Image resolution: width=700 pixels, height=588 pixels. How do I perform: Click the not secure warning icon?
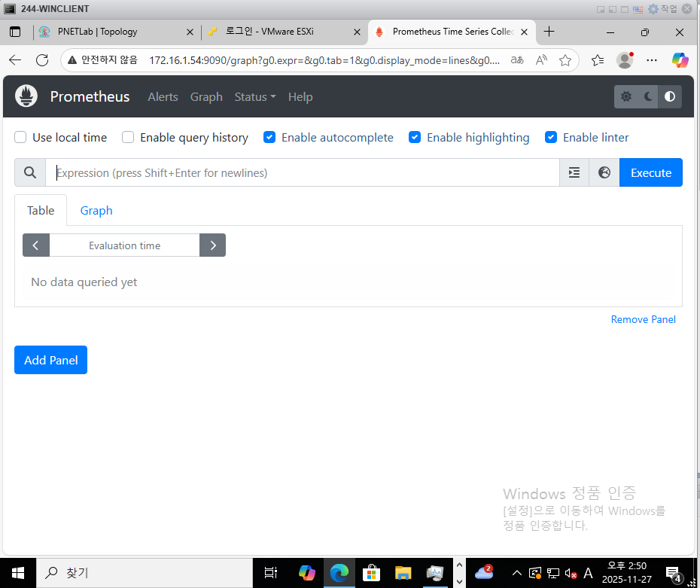click(x=72, y=59)
